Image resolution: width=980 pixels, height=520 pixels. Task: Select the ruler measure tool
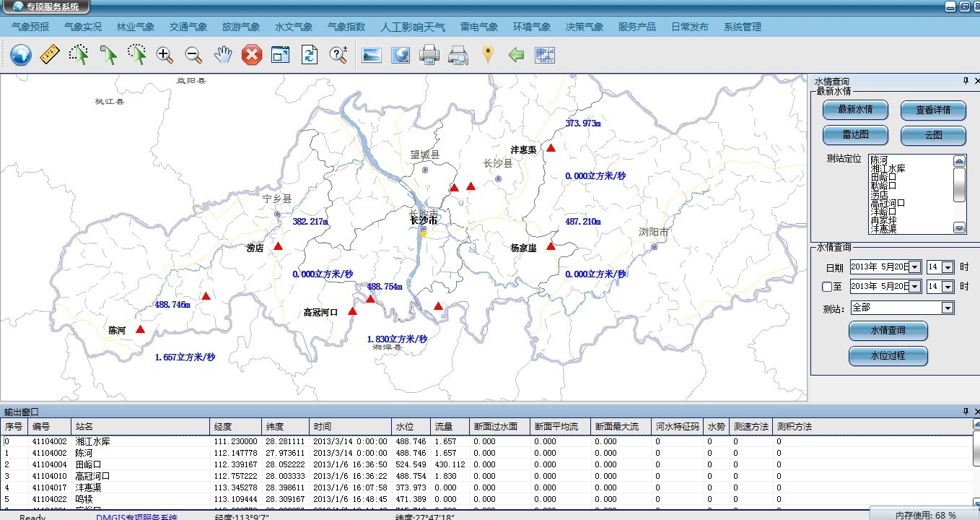50,55
